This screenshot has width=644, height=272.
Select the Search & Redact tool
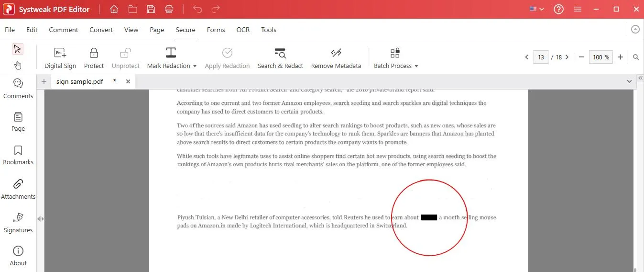click(280, 58)
